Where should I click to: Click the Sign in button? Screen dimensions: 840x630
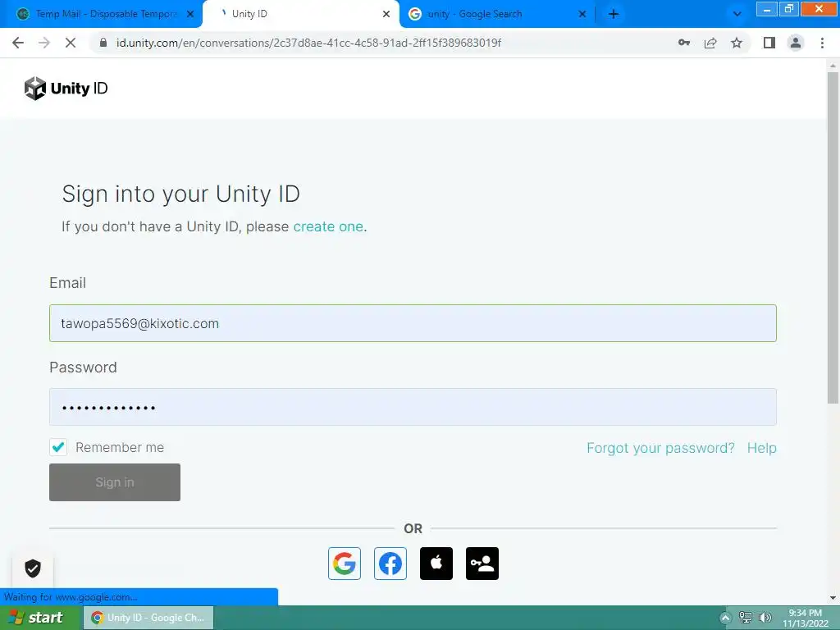click(115, 482)
